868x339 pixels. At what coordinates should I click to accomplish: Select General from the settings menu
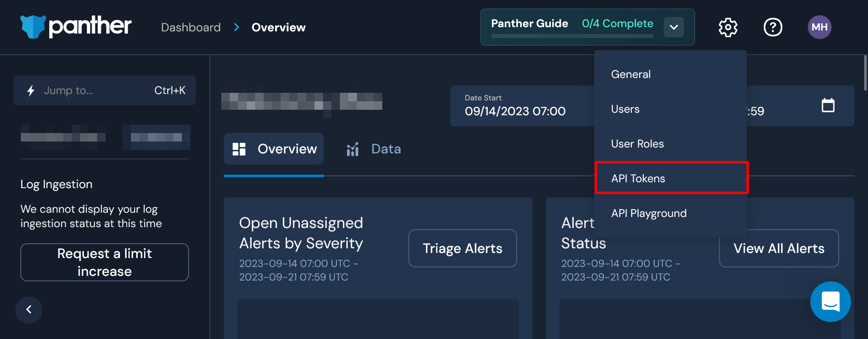[670, 74]
